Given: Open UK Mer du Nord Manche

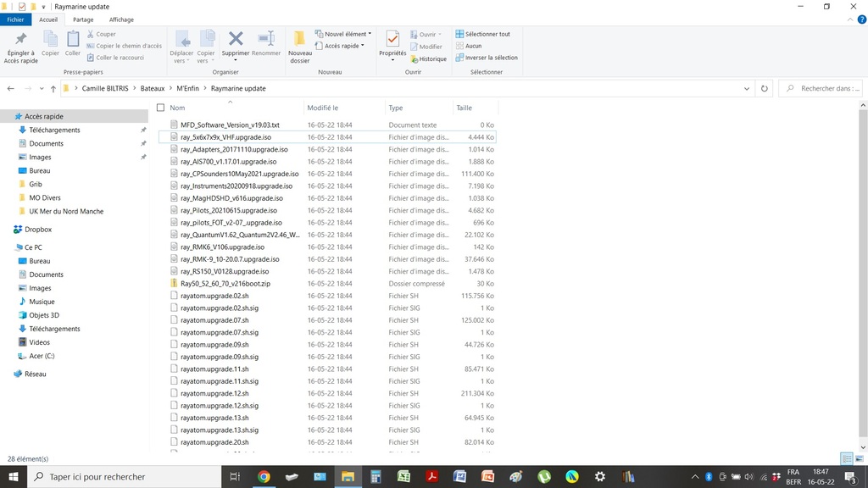Looking at the screenshot, I should tap(66, 211).
